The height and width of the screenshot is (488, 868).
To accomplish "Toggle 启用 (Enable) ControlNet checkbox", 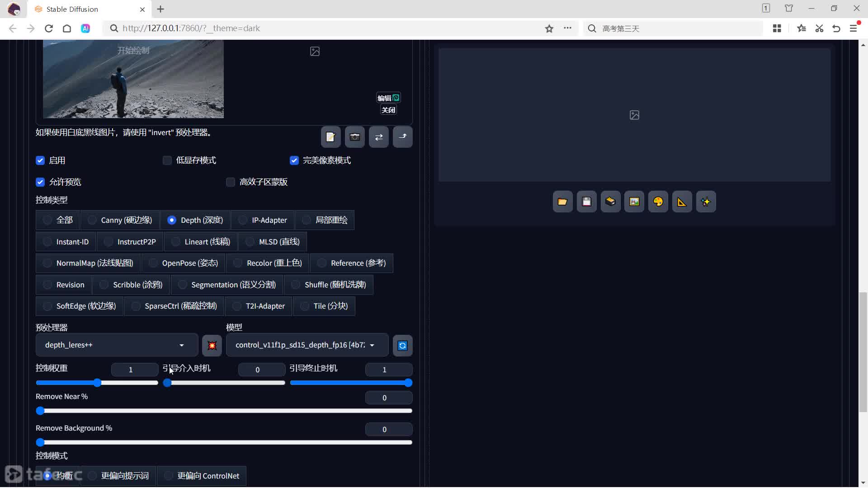I will click(x=41, y=160).
